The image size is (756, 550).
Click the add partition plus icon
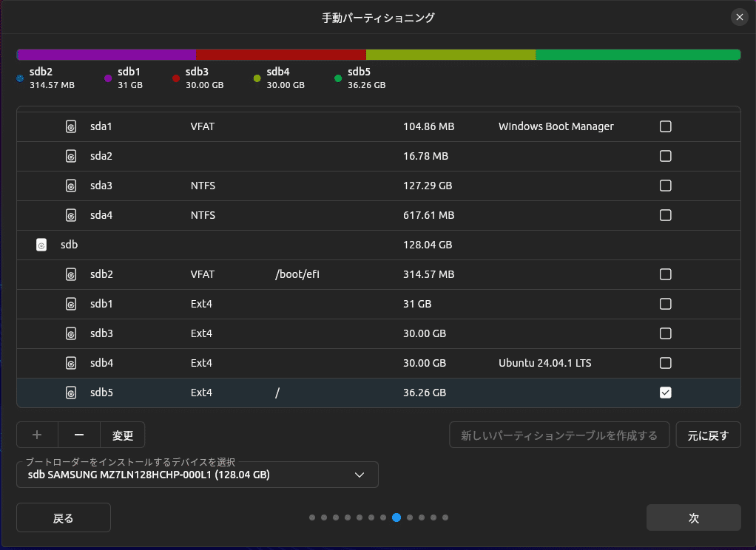36,435
